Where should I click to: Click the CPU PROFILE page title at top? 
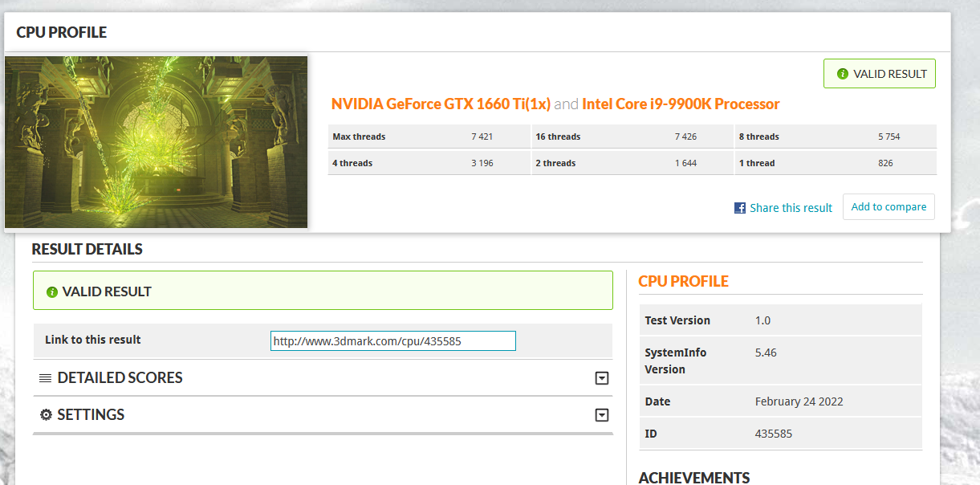tap(62, 33)
